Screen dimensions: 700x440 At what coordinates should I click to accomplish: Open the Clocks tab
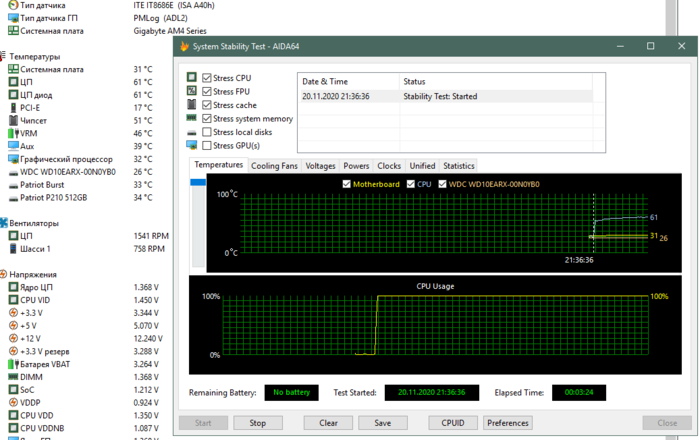(389, 166)
